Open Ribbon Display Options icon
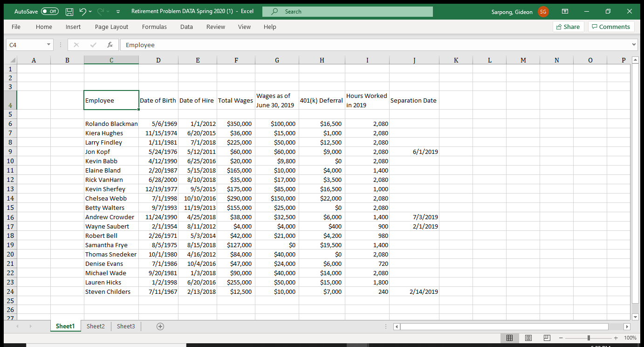This screenshot has width=644, height=347. [x=565, y=11]
